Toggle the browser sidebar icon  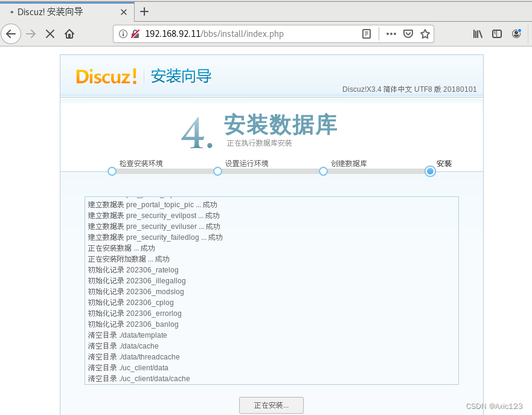(x=497, y=34)
